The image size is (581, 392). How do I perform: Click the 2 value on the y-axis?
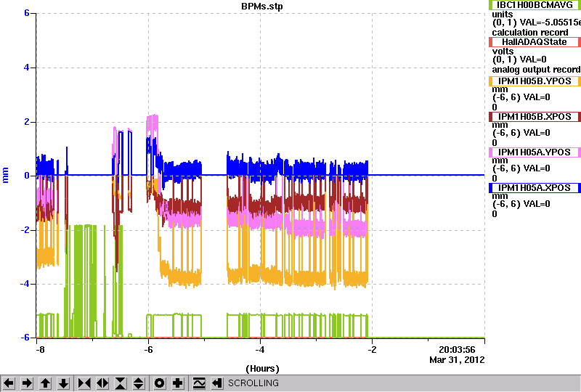(x=27, y=122)
